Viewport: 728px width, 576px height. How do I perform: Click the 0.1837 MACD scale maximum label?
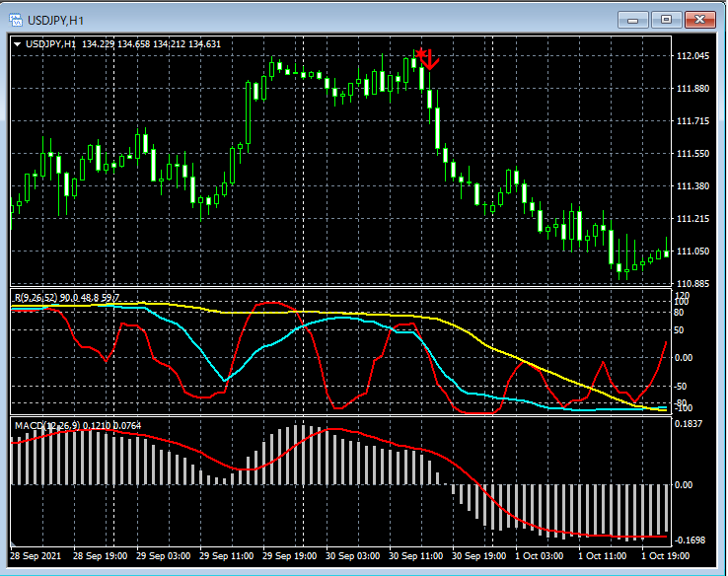click(x=689, y=424)
